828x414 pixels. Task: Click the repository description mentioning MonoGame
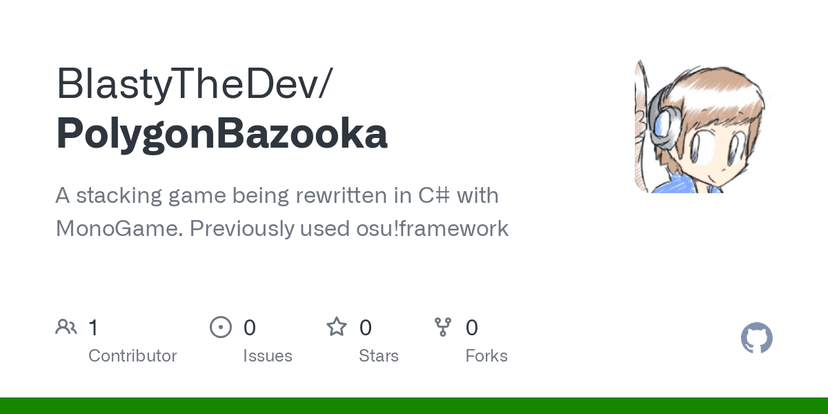(282, 211)
